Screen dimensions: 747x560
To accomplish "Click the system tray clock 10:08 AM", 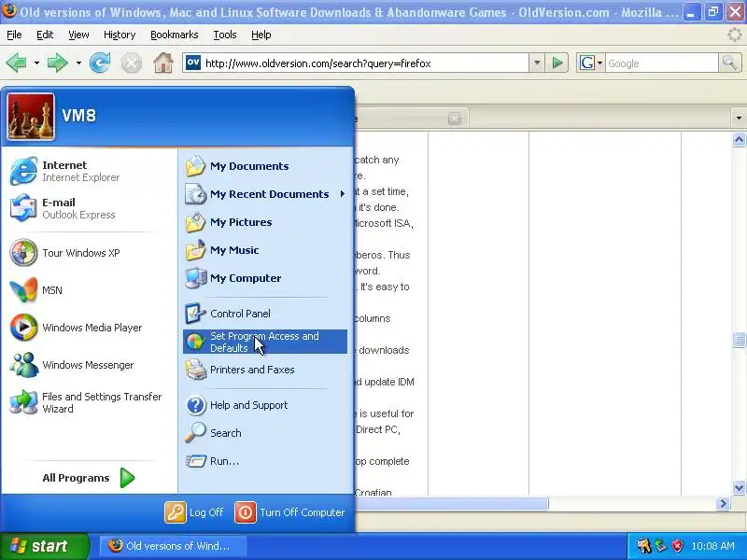I will coord(712,546).
